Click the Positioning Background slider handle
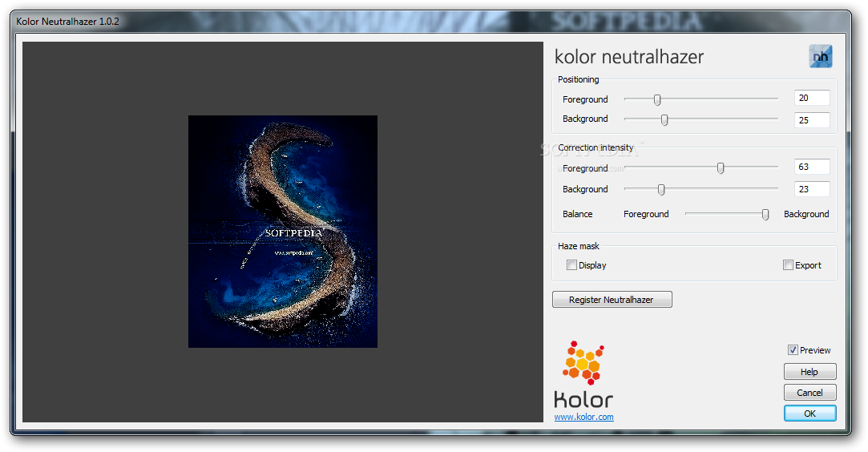 coord(664,119)
